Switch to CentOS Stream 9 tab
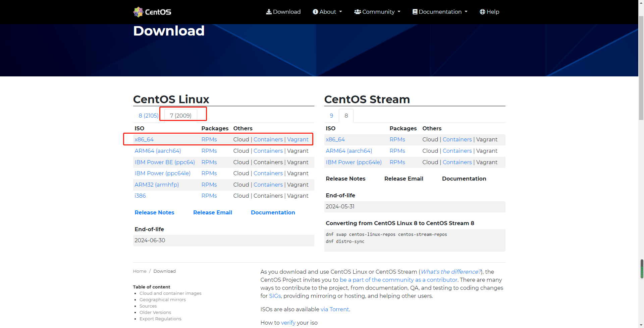Image resolution: width=644 pixels, height=328 pixels. tap(331, 116)
